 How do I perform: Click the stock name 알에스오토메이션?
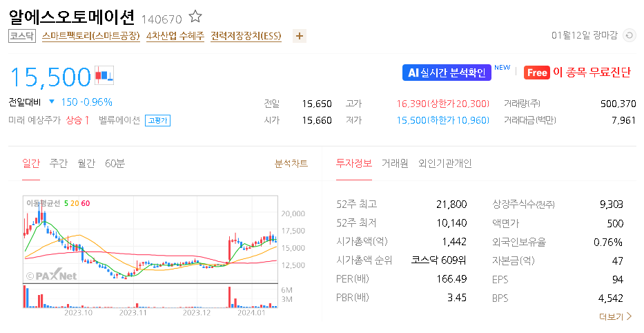click(72, 17)
